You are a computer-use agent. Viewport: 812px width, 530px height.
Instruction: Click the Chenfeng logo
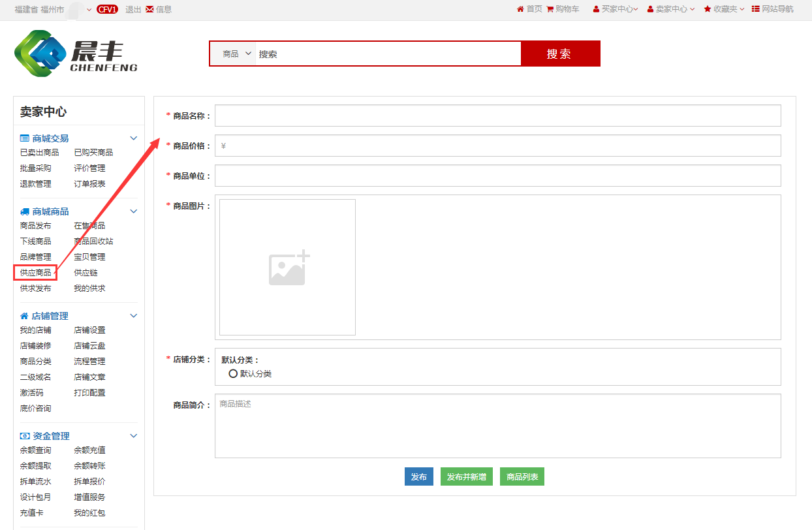coord(76,54)
